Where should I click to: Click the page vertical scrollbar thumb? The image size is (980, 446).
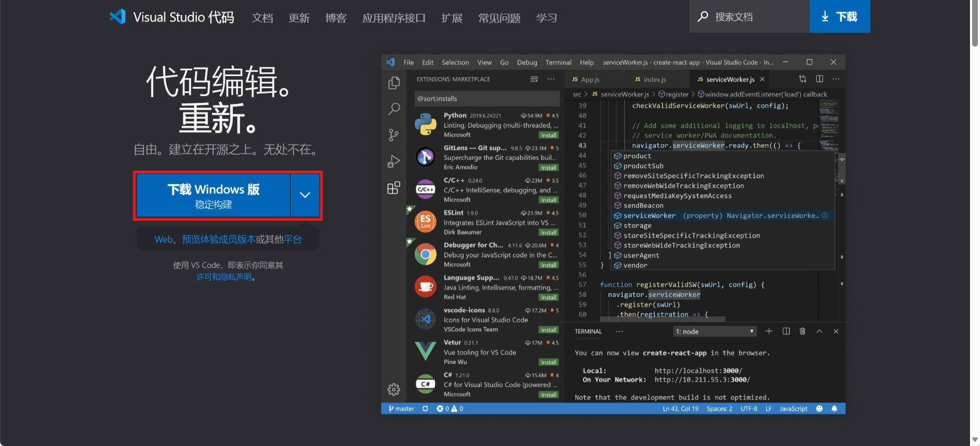[x=975, y=24]
